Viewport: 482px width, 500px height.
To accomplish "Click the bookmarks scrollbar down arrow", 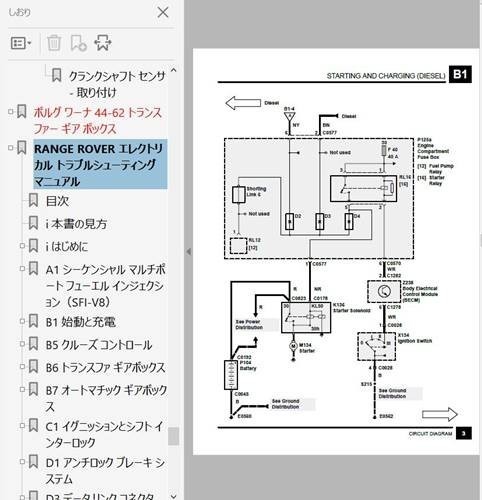I will pos(173,496).
